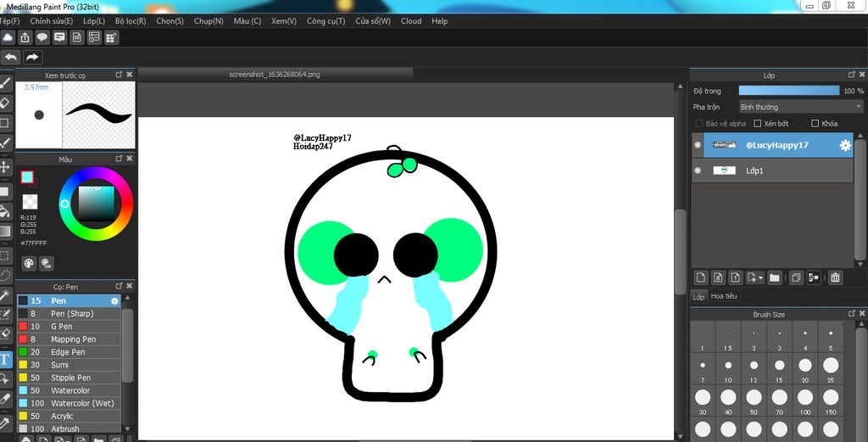
Task: Open the Pha trộn blend mode dropdown
Action: (801, 107)
